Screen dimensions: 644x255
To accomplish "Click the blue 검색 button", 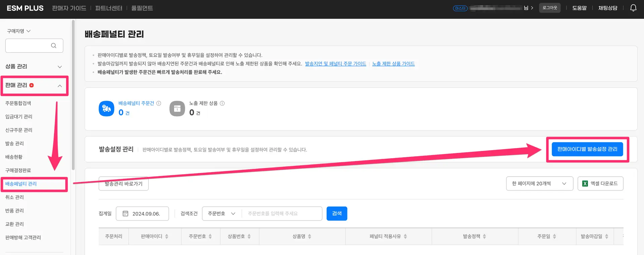I will 337,213.
